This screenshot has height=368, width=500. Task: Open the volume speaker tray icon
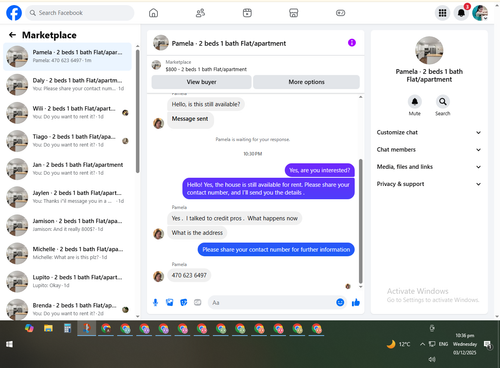pyautogui.click(x=432, y=359)
